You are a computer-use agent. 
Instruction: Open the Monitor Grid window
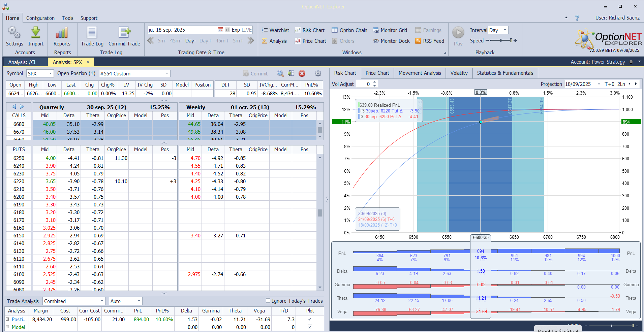390,30
